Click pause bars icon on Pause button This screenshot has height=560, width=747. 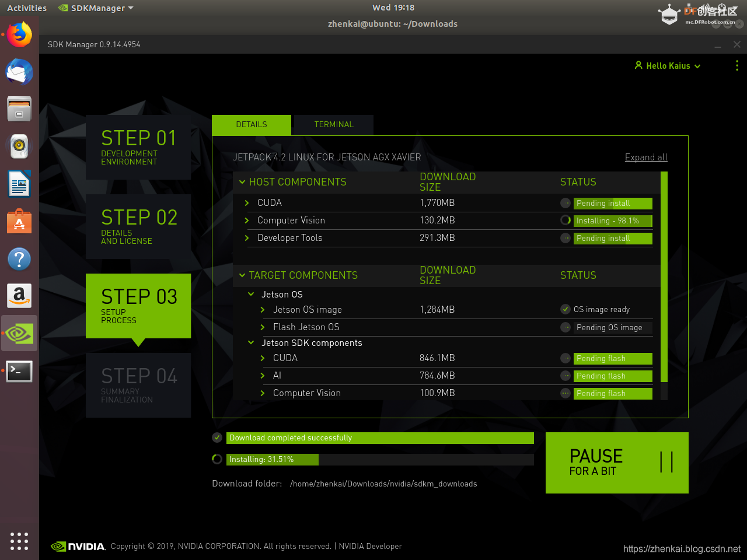pyautogui.click(x=666, y=462)
